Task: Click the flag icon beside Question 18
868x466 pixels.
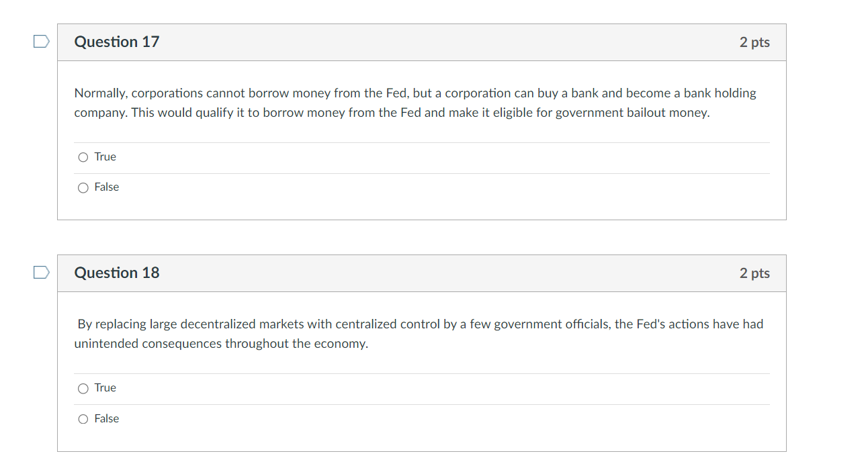Action: [x=40, y=272]
